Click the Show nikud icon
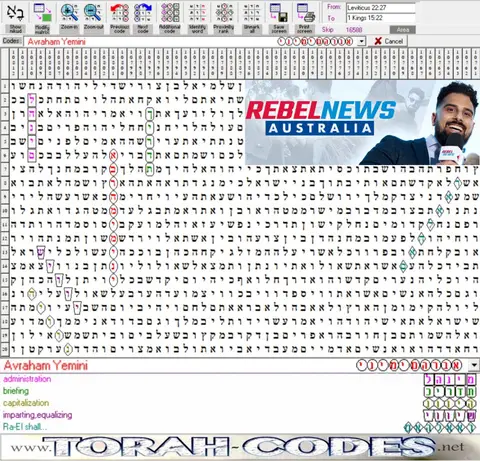This screenshot has height=461, width=480. [15, 12]
